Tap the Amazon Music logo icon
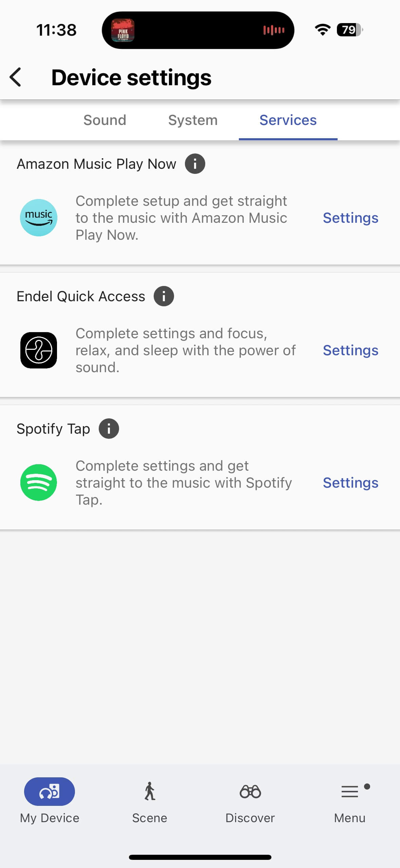This screenshot has width=400, height=868. [x=39, y=218]
